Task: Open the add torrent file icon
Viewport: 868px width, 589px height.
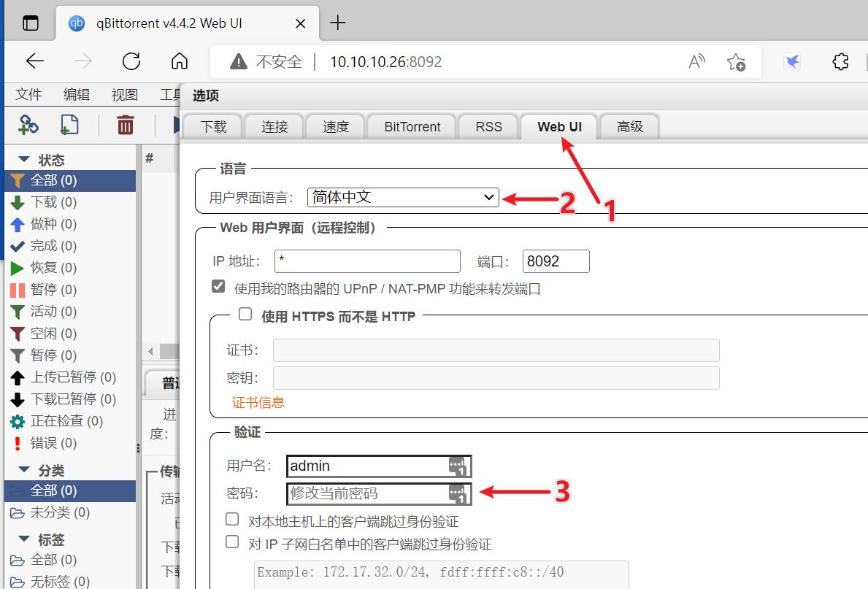Action: 69,125
